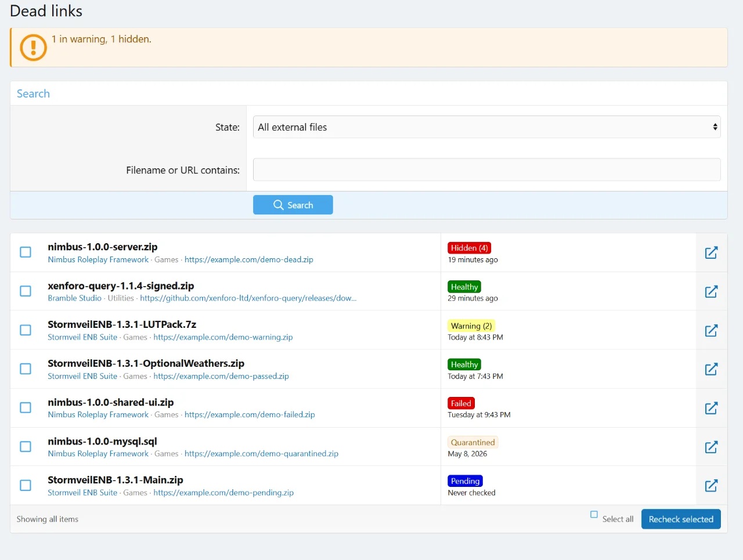Viewport: 743px width, 560px height.
Task: Open the demo-dead.zip URL link
Action: [x=249, y=259]
